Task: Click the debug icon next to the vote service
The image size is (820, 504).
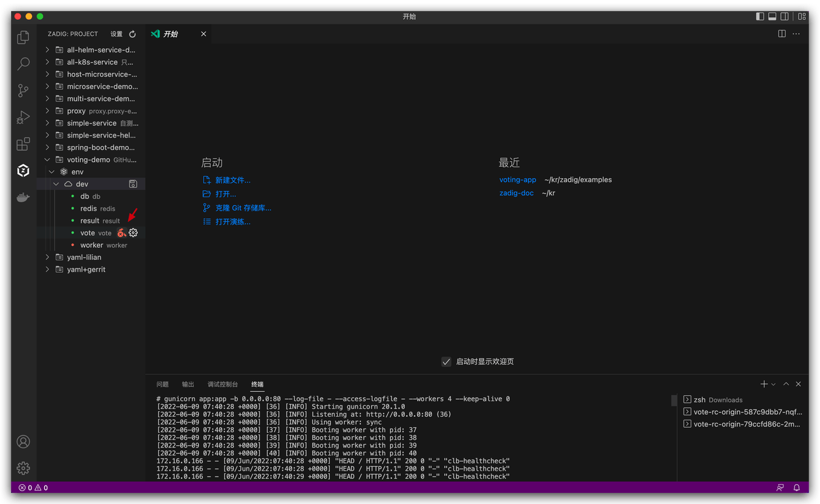Action: 122,232
